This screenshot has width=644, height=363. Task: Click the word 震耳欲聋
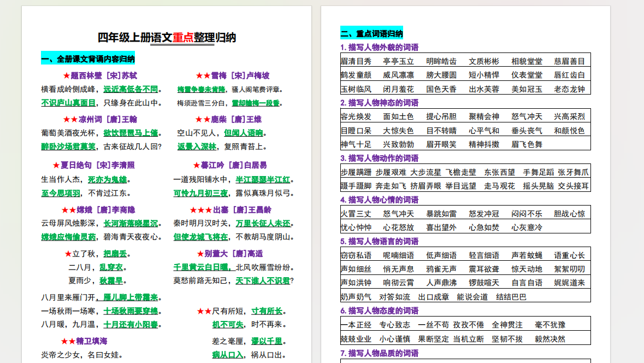tap(484, 270)
